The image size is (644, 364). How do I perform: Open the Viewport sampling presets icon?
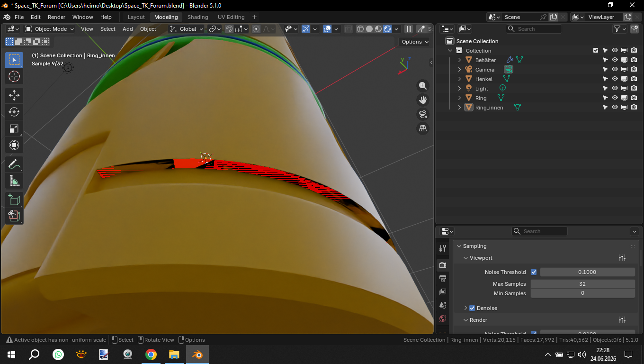(x=622, y=258)
